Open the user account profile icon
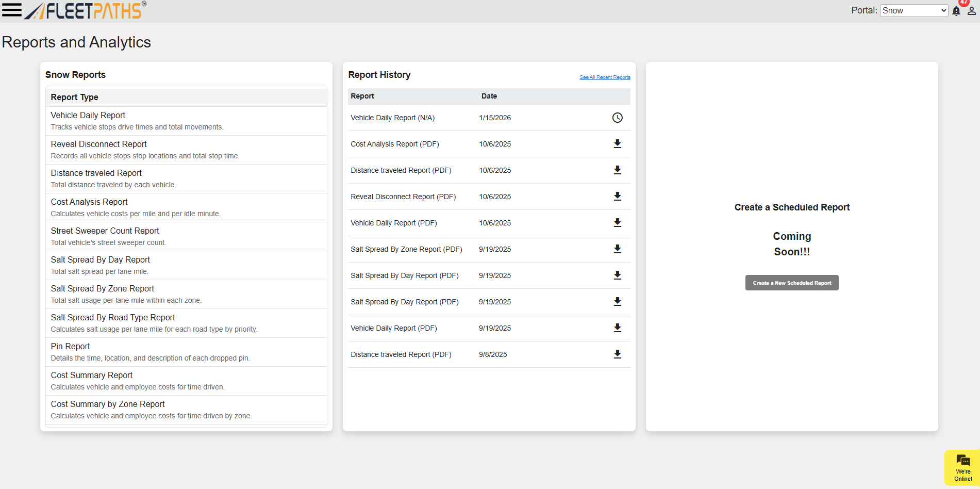980x489 pixels. pyautogui.click(x=971, y=11)
